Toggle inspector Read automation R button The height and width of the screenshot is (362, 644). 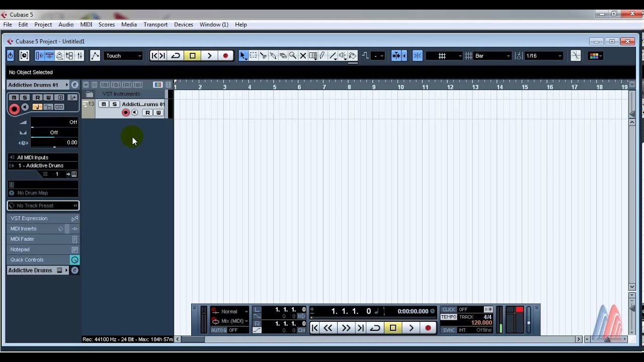coord(37,98)
